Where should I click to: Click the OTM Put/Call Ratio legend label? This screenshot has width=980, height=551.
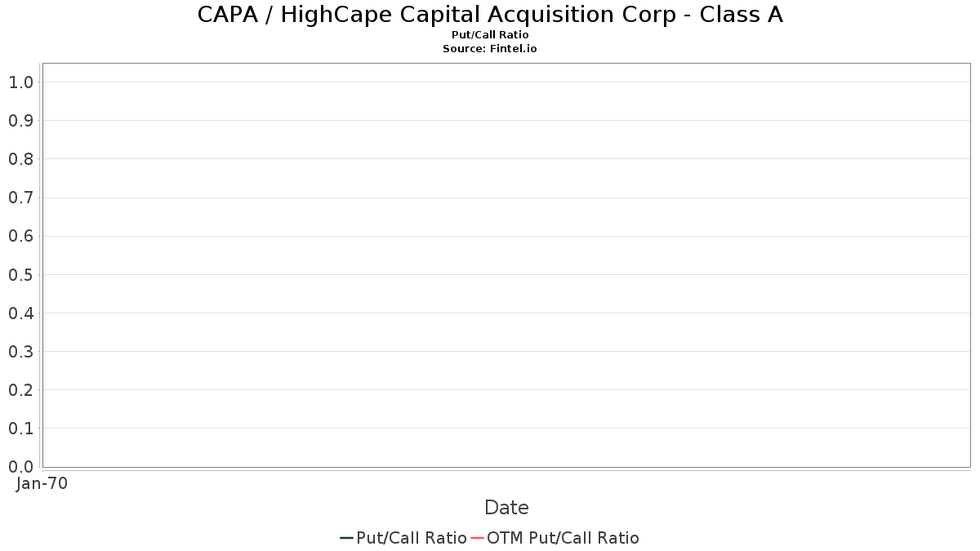click(563, 538)
